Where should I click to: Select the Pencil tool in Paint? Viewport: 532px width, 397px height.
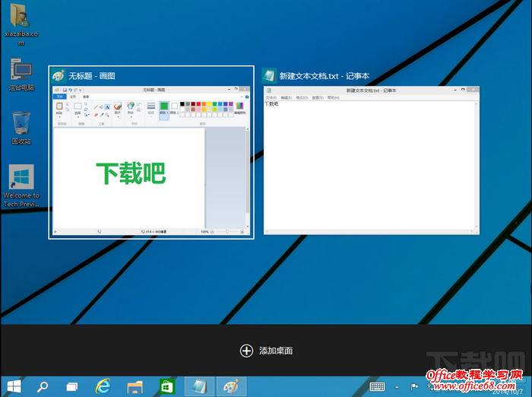coord(96,107)
